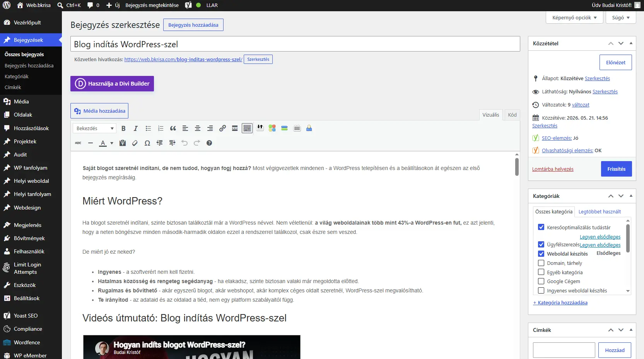Viewport: 644px width, 359px height.
Task: Insert a numbered list
Action: (161, 128)
